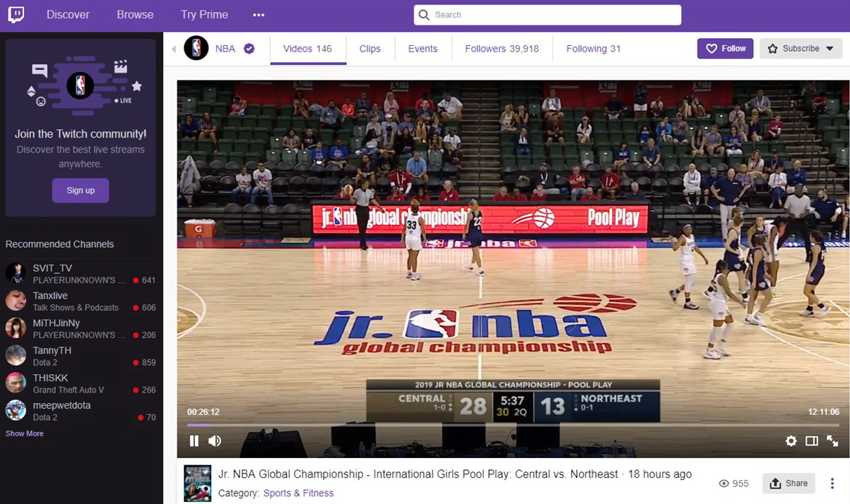The height and width of the screenshot is (504, 850).
Task: Click SVIT_TV channel avatar
Action: [16, 273]
